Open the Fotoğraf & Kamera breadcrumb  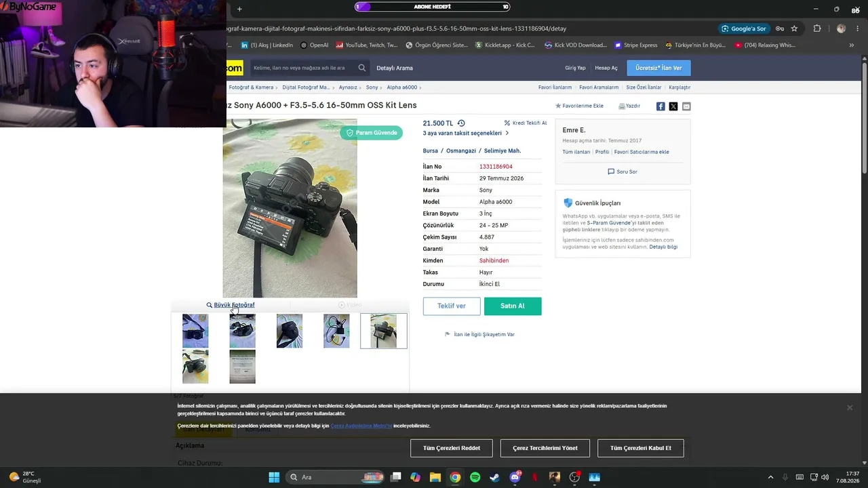pyautogui.click(x=251, y=87)
